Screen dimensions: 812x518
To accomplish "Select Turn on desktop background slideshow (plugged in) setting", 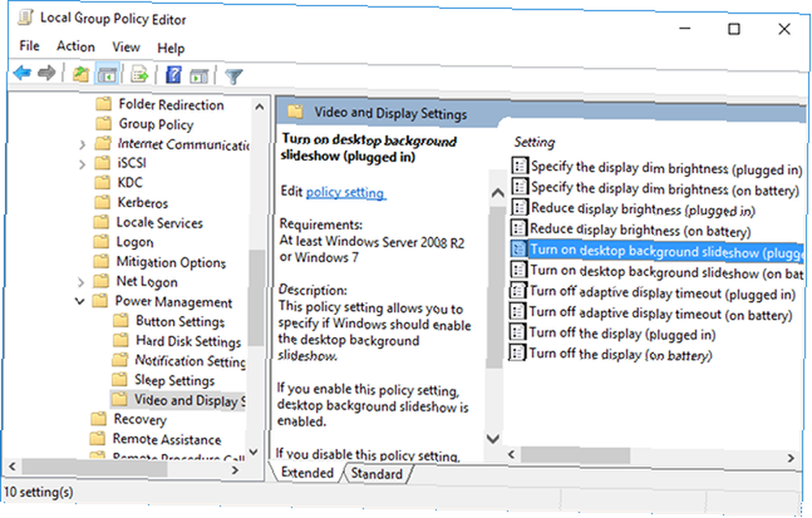I will click(658, 251).
